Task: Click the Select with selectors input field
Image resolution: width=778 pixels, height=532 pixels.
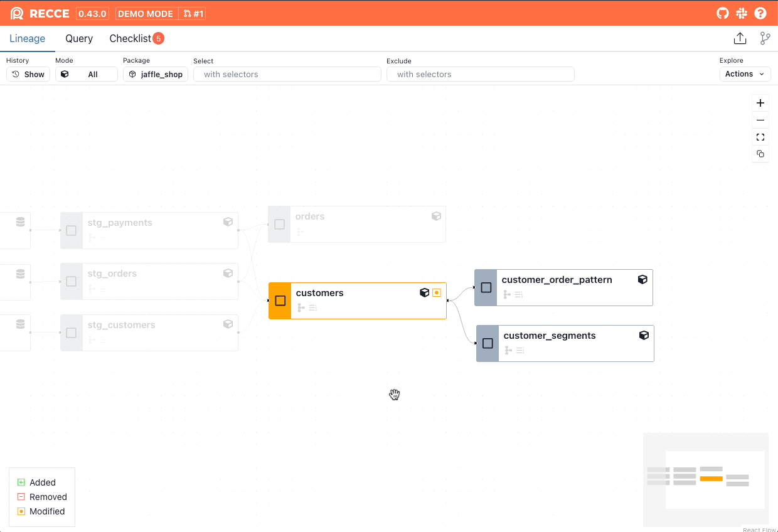Action: [x=287, y=73]
